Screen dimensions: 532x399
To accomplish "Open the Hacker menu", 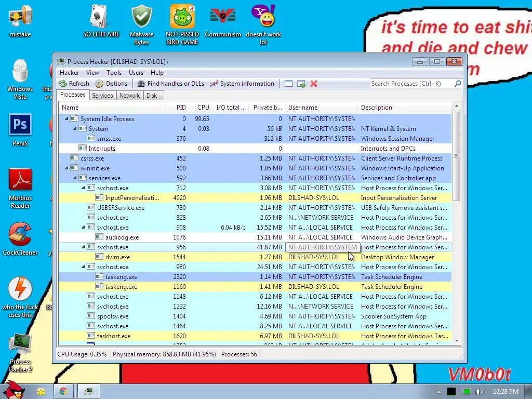I will (x=69, y=73).
